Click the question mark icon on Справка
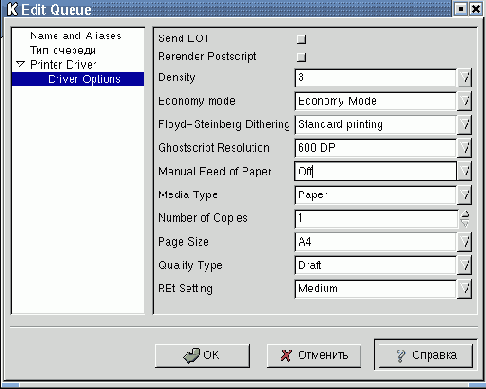The height and width of the screenshot is (389, 486). pos(401,356)
